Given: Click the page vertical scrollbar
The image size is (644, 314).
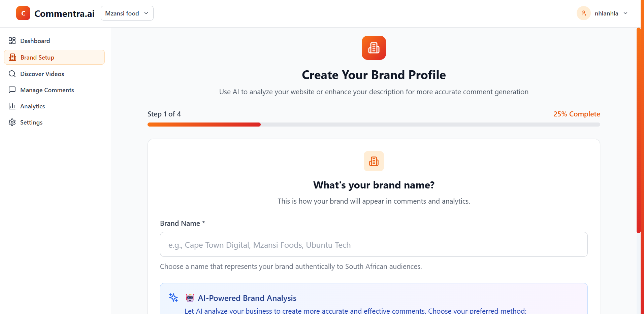Looking at the screenshot, I should 638,130.
